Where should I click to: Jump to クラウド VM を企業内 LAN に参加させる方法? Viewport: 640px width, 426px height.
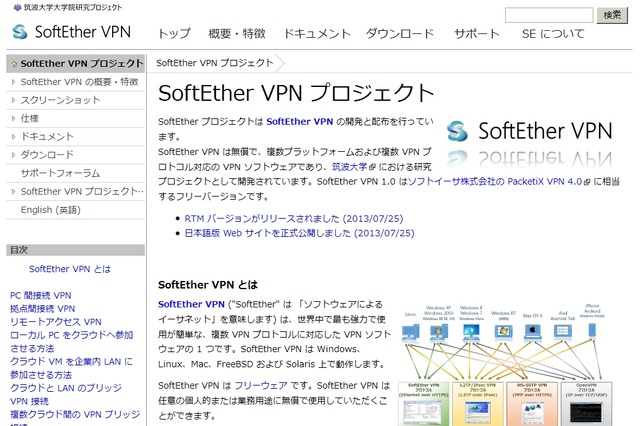71,368
